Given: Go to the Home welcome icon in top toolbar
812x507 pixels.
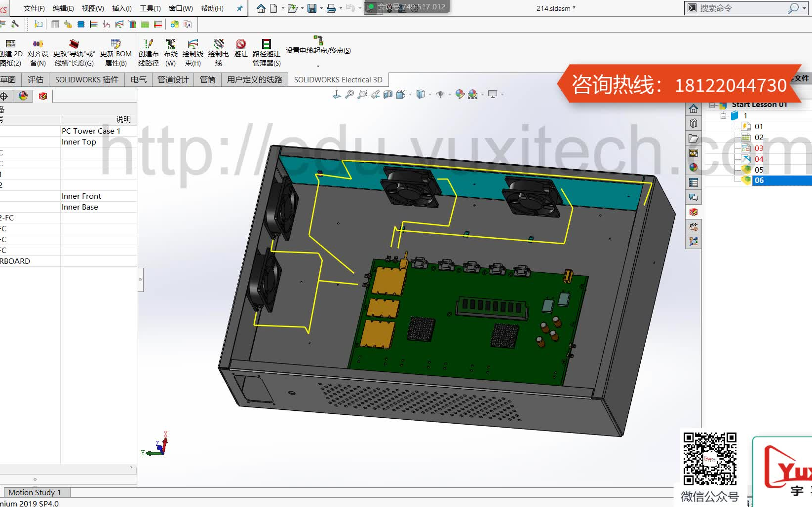Looking at the screenshot, I should click(x=261, y=8).
